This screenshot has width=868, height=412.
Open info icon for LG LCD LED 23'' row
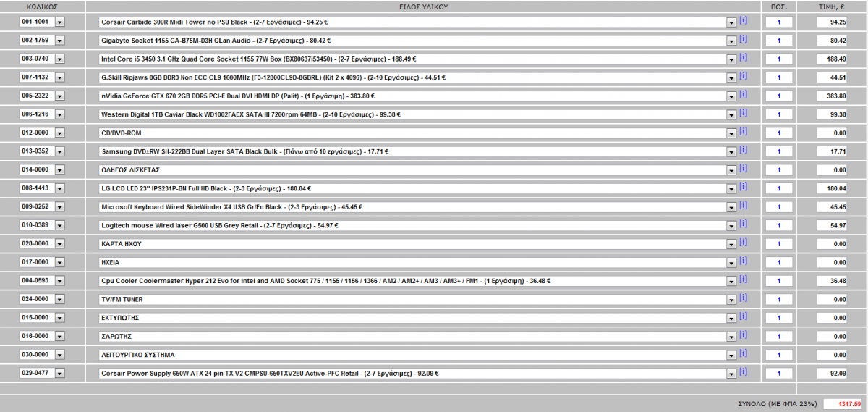click(743, 187)
